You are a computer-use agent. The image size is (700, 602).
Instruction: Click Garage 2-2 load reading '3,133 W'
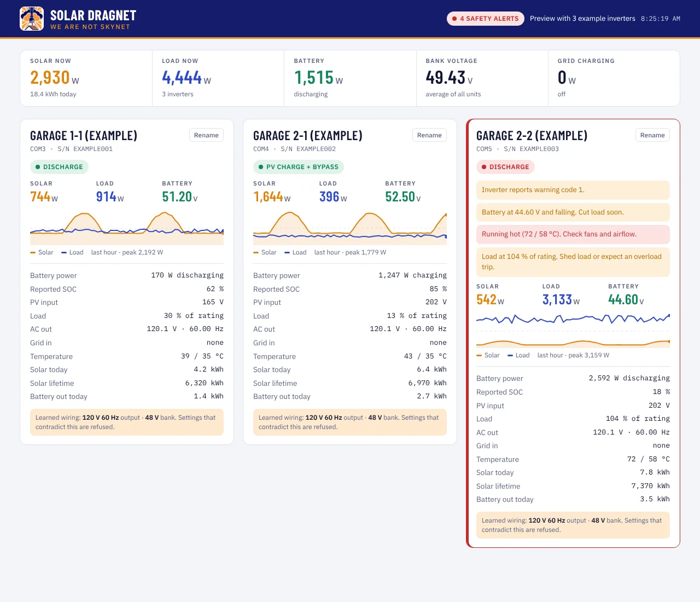(561, 300)
